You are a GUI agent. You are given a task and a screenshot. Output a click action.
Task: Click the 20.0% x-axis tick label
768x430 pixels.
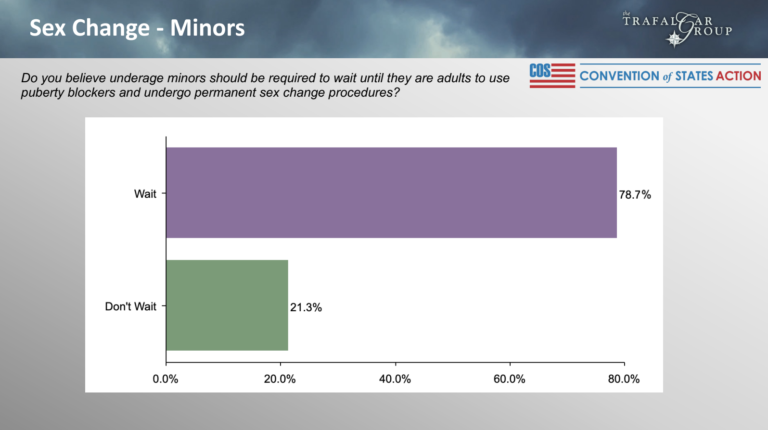(x=280, y=378)
